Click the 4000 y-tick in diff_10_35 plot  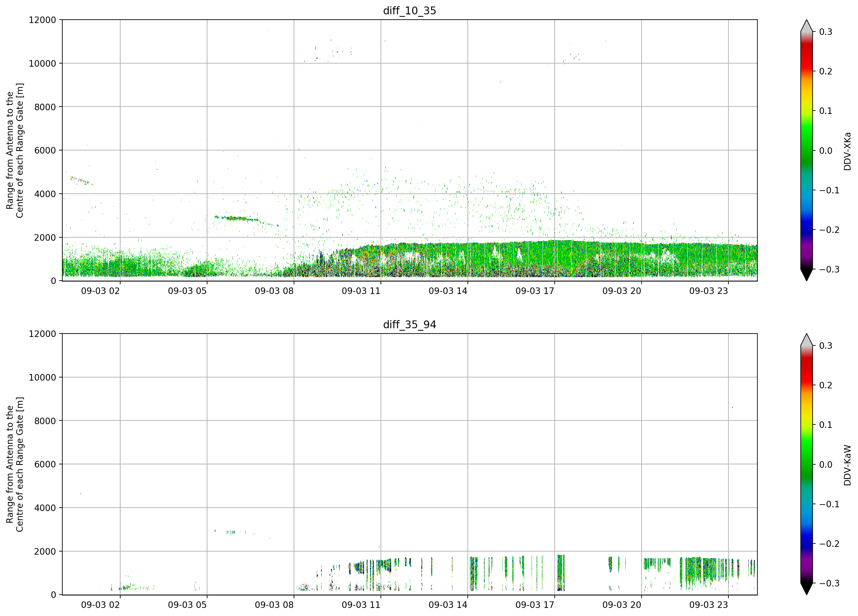[45, 194]
